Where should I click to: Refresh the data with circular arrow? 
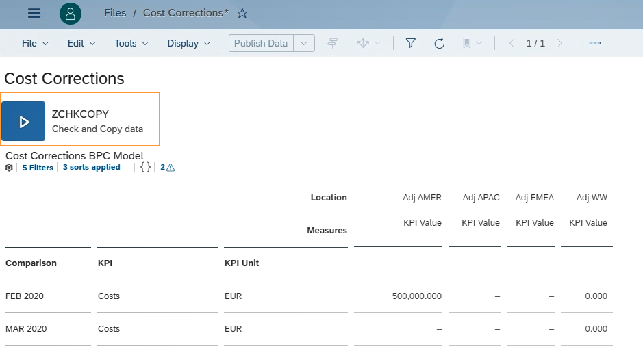[439, 43]
